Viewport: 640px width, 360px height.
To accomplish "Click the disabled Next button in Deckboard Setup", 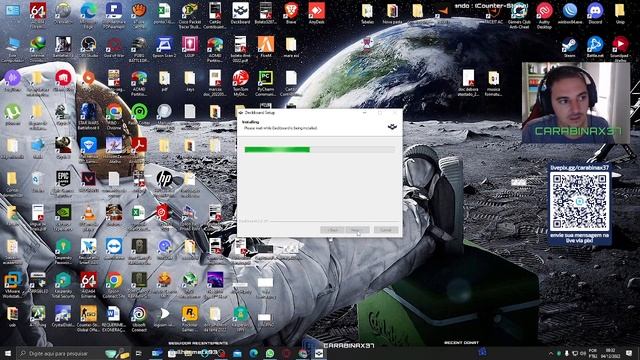I will [x=357, y=230].
